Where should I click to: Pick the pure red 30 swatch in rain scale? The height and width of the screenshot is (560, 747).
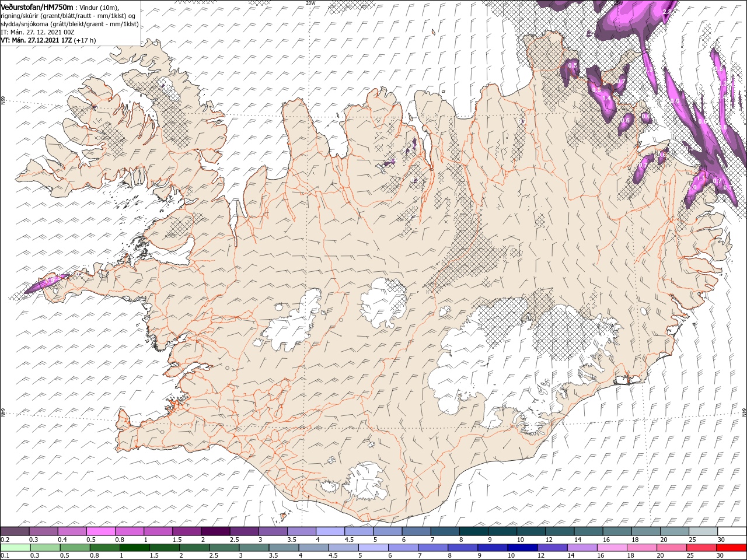731,548
